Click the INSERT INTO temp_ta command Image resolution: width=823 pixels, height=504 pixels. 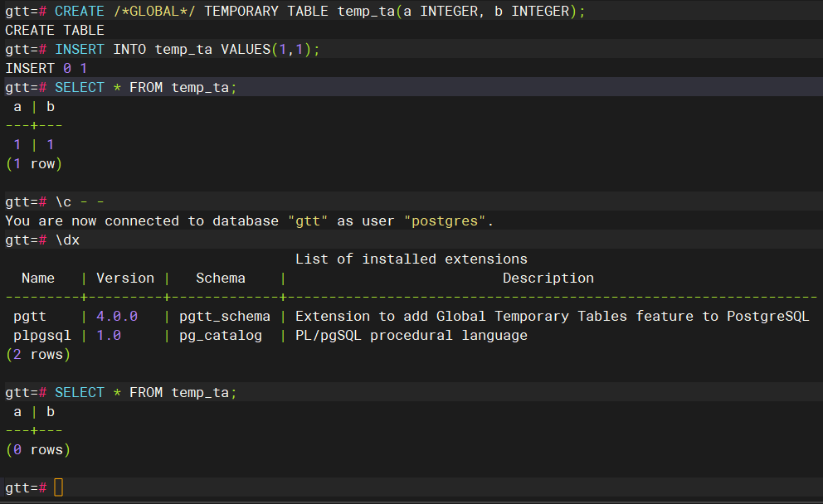[187, 50]
